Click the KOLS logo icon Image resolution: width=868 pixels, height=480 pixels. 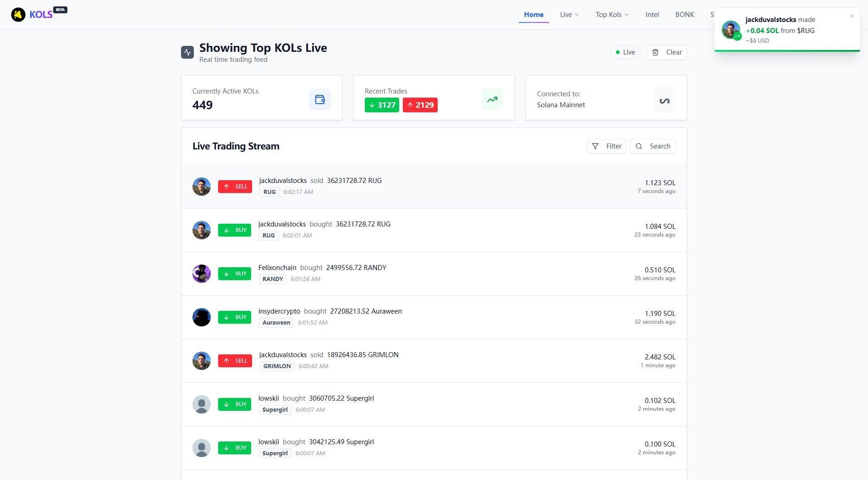18,15
